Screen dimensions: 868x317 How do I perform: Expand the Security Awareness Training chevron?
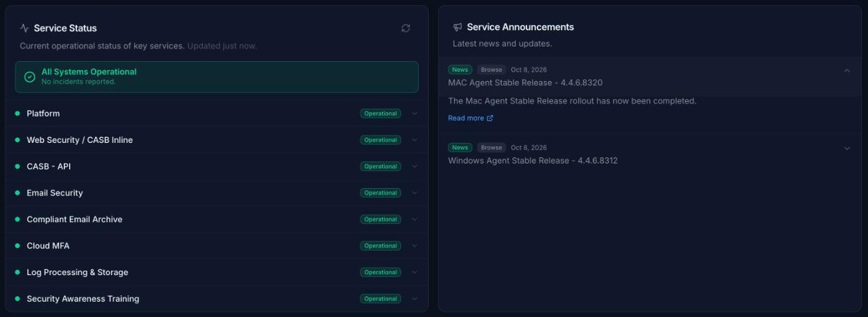[415, 299]
